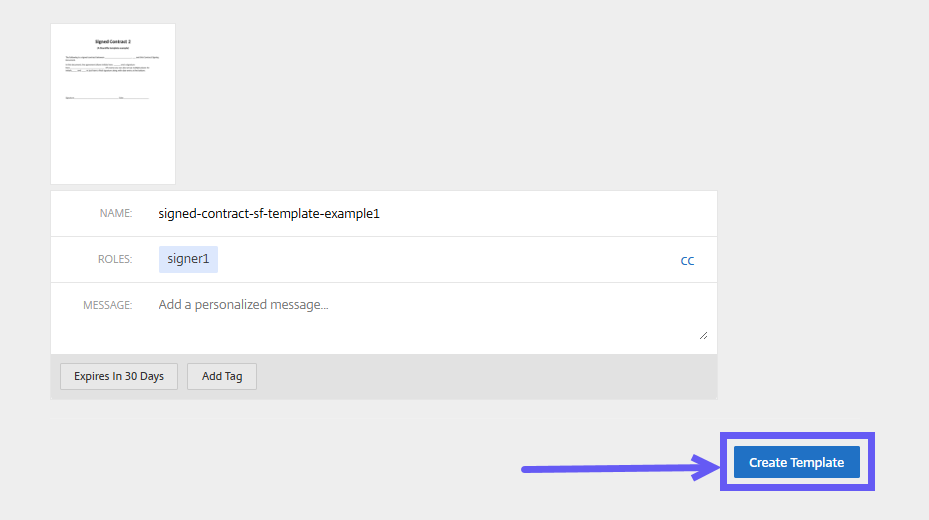This screenshot has height=520, width=929.
Task: Open the Expires In 30 Days setting
Action: tap(119, 376)
